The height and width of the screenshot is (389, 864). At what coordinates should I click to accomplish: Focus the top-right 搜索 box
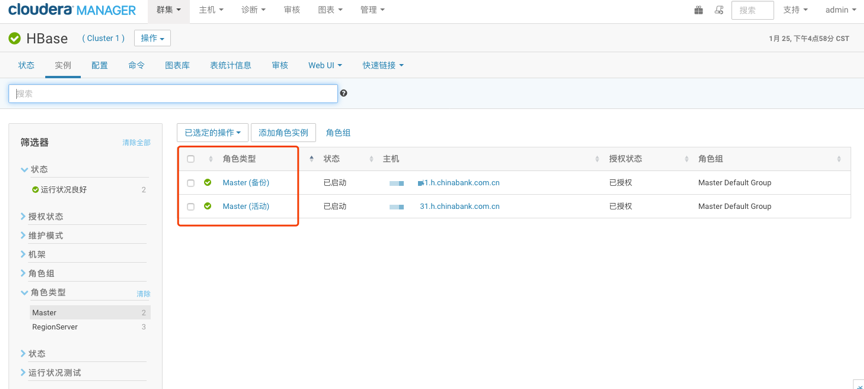point(752,10)
